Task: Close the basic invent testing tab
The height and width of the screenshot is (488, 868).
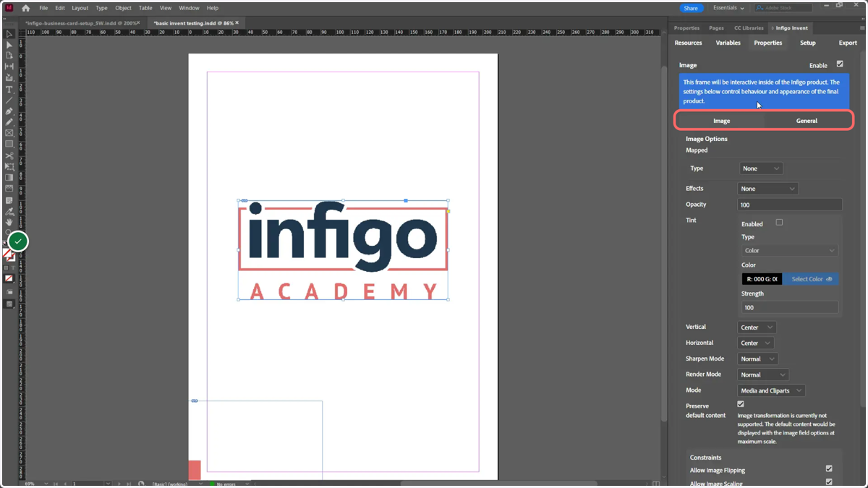Action: coord(237,23)
